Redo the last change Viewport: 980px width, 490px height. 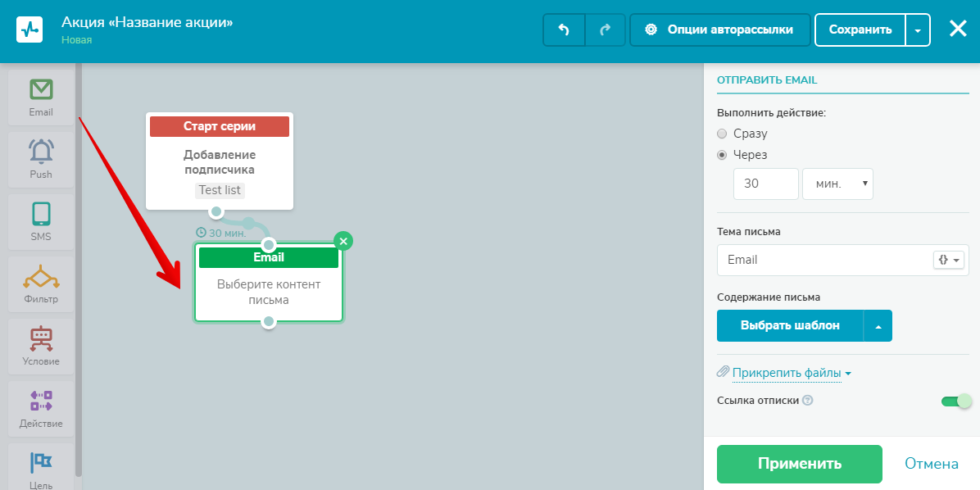tap(605, 30)
